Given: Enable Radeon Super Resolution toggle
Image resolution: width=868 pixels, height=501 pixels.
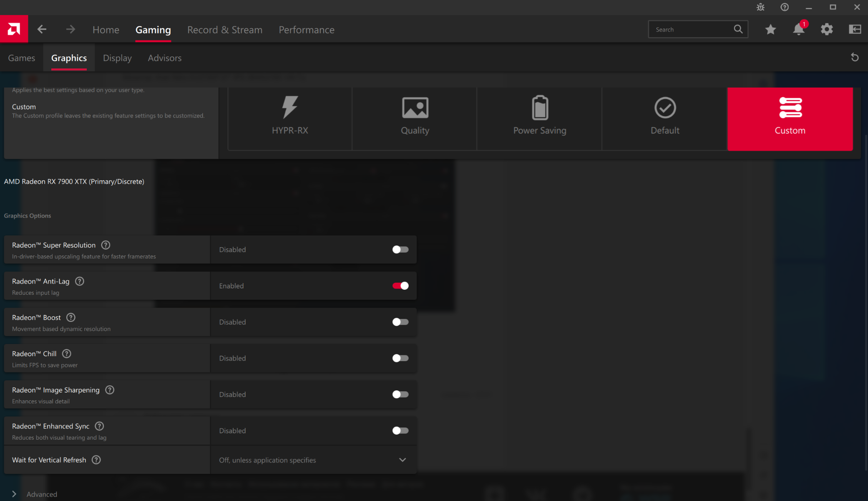Looking at the screenshot, I should point(400,250).
